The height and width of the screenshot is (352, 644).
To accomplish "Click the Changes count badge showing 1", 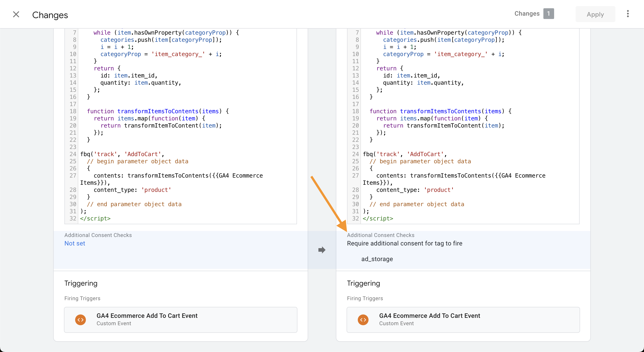I will (x=548, y=13).
